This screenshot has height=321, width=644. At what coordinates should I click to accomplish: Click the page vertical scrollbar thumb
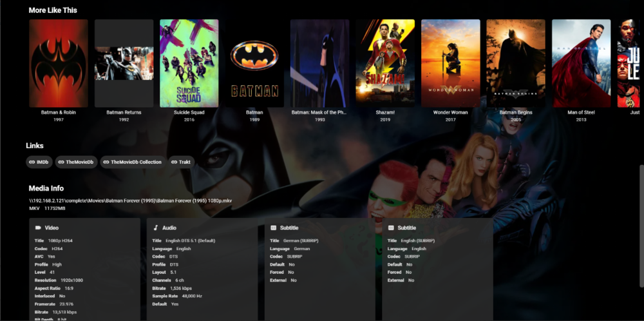[x=641, y=226]
